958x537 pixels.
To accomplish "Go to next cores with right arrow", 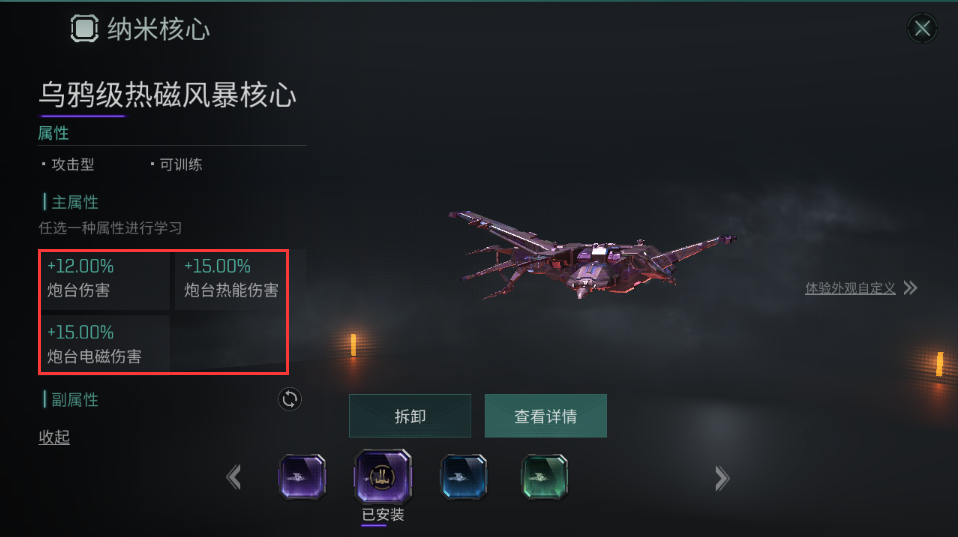I will (722, 478).
